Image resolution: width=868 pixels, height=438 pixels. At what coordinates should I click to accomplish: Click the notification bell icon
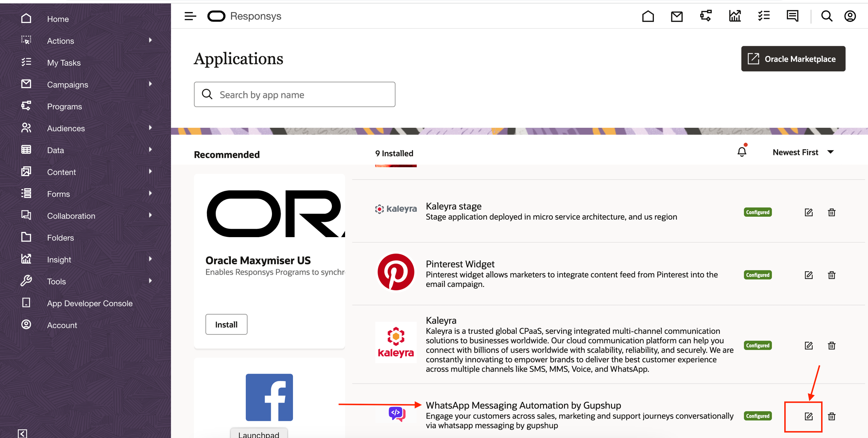coord(742,152)
